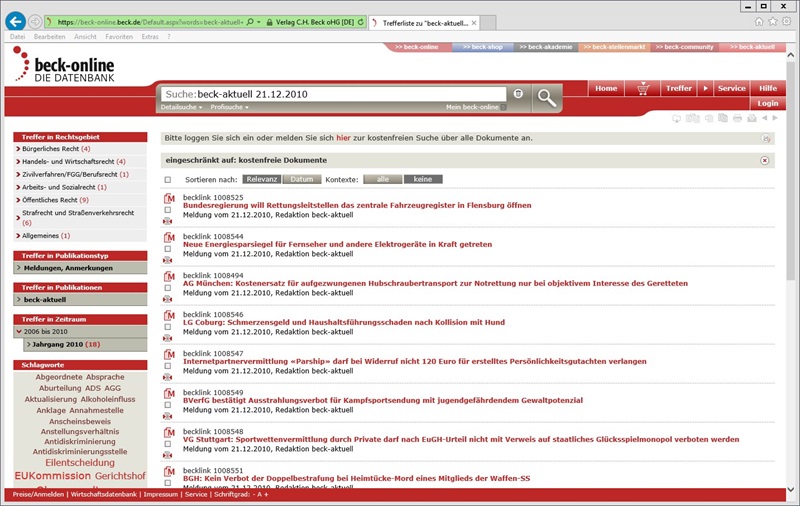Tick the checkbox for becklink 1008494
Screen dimensions: 800x506
(167, 288)
